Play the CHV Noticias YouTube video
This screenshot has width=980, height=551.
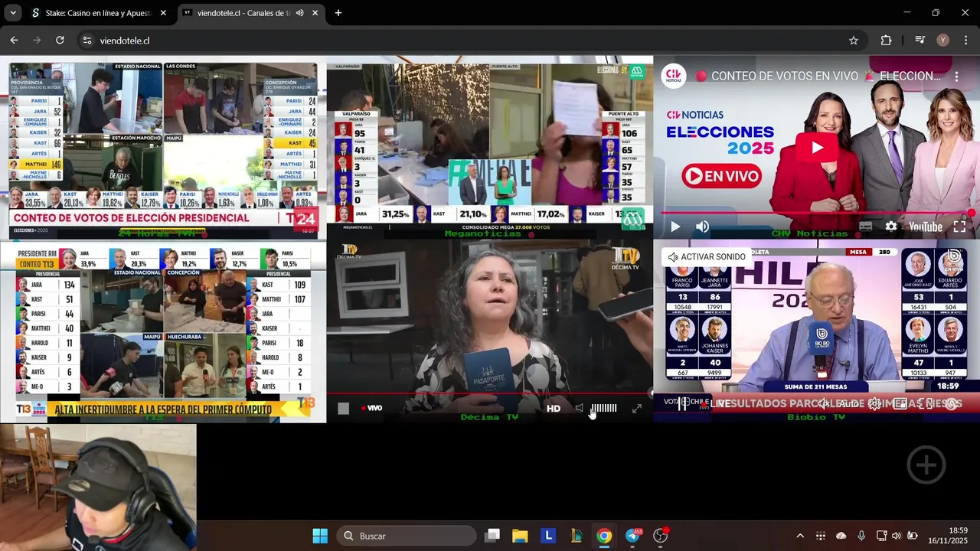(675, 227)
